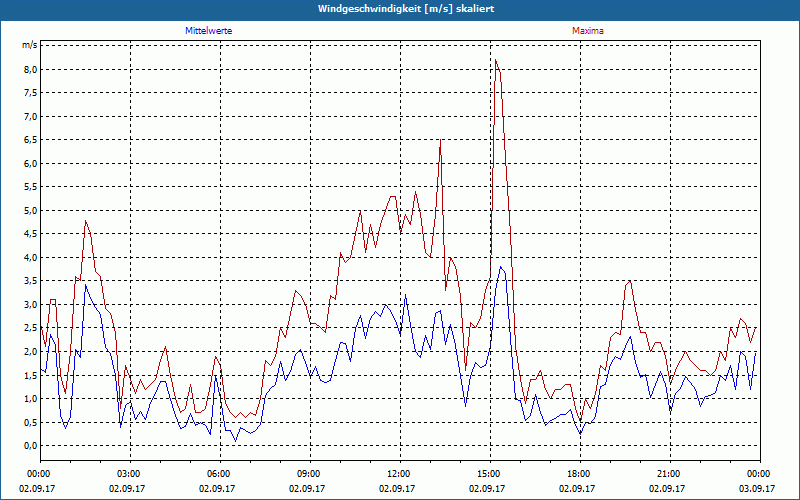Select the red Maxima legend label
Screen dimensions: 800x500
click(x=587, y=31)
